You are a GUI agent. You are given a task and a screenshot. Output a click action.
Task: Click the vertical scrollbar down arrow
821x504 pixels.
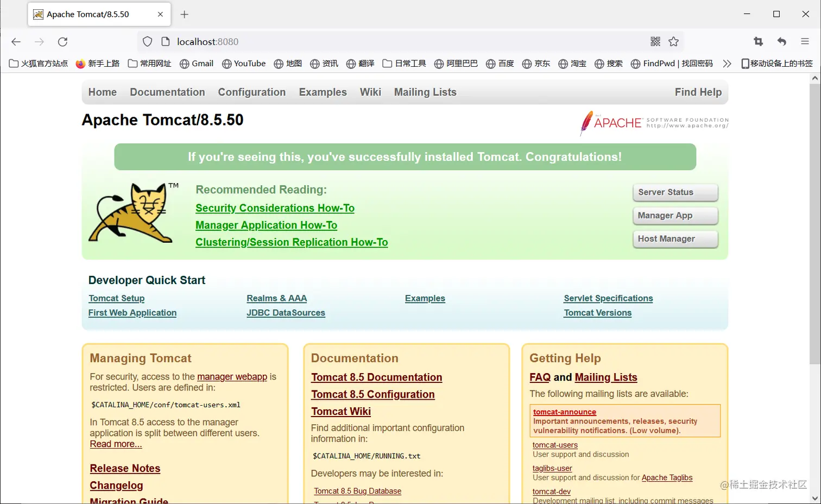[x=814, y=498]
